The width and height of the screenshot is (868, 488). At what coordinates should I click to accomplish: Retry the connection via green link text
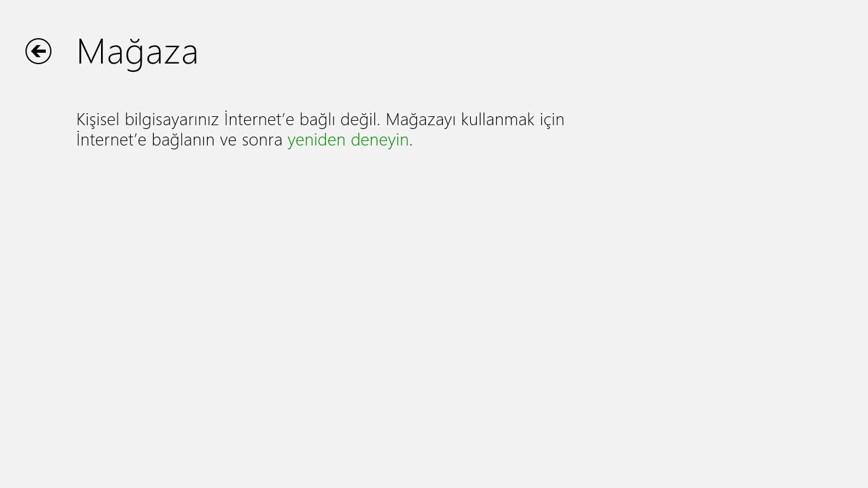348,140
